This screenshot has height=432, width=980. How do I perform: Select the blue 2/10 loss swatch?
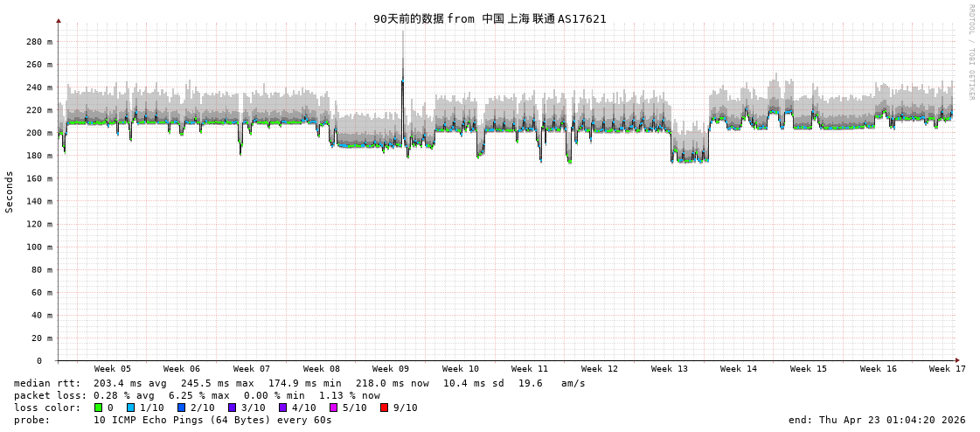[x=181, y=408]
